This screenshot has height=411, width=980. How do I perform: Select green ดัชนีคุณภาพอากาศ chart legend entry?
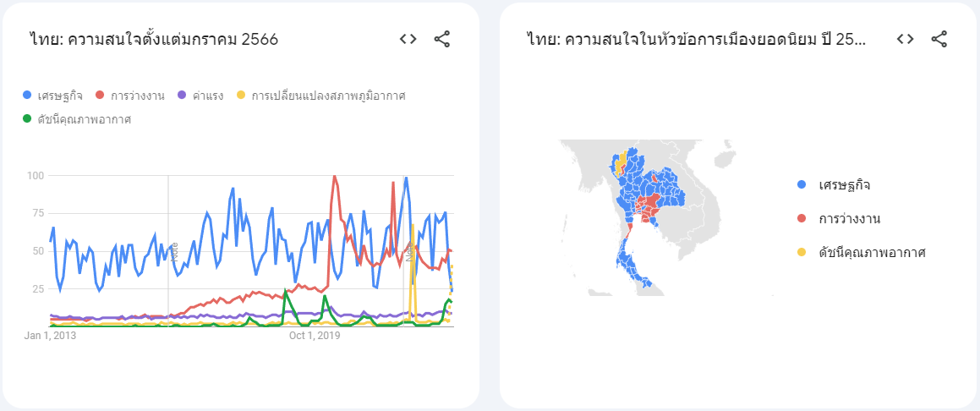[77, 118]
